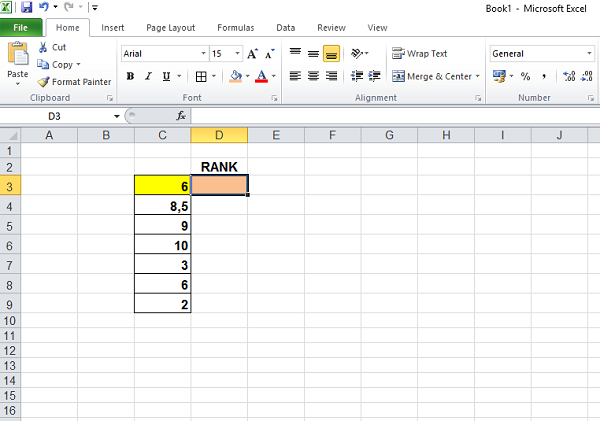Screen dimensions: 600x421
Task: Toggle Wrap Text for the cell
Action: 419,54
